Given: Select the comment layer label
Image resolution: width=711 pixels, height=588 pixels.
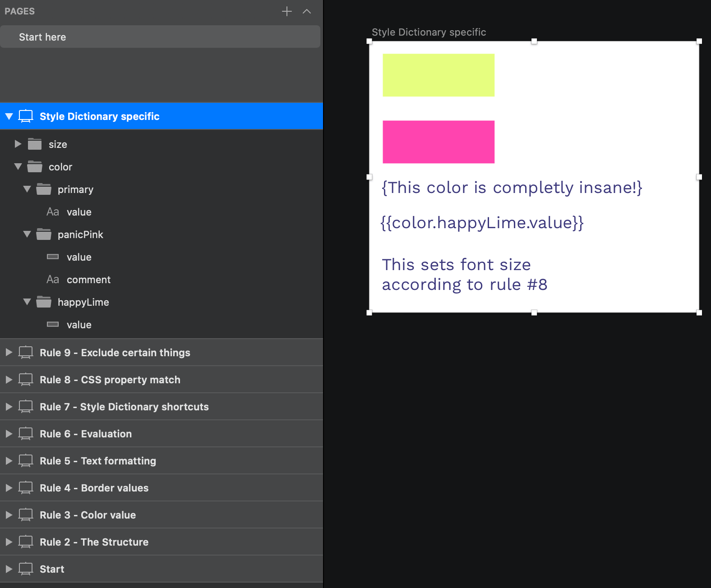Looking at the screenshot, I should (x=88, y=280).
